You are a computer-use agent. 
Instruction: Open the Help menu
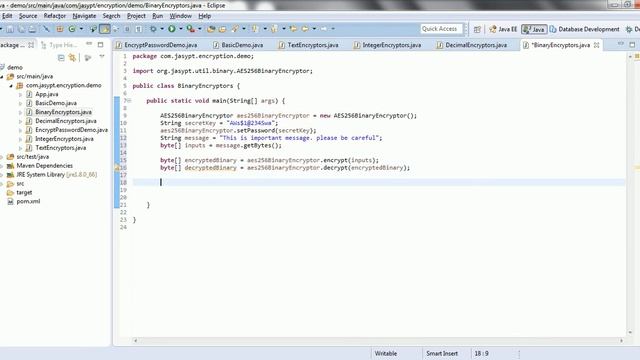[x=204, y=16]
